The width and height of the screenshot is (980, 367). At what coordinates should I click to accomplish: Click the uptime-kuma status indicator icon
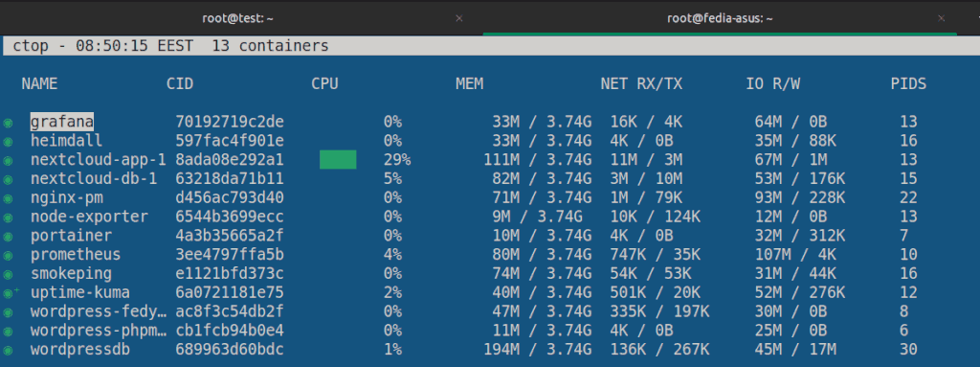click(8, 294)
